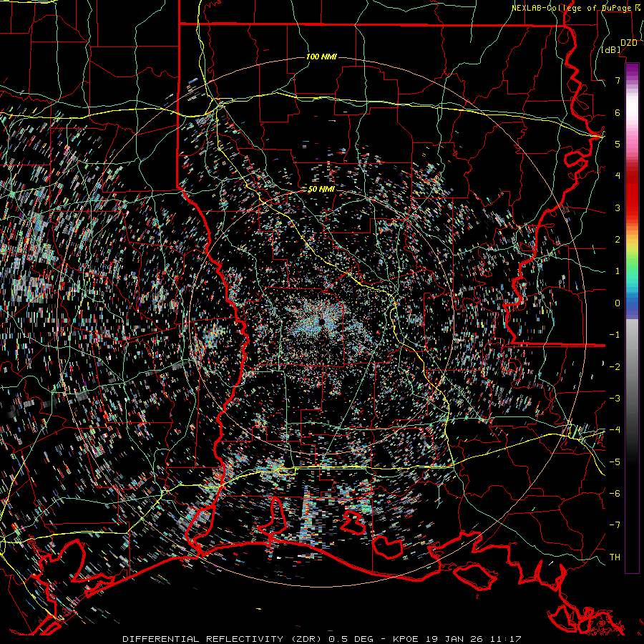The image size is (644, 644).
Task: Click the "-7" value on the dB scale
Action: (615, 525)
